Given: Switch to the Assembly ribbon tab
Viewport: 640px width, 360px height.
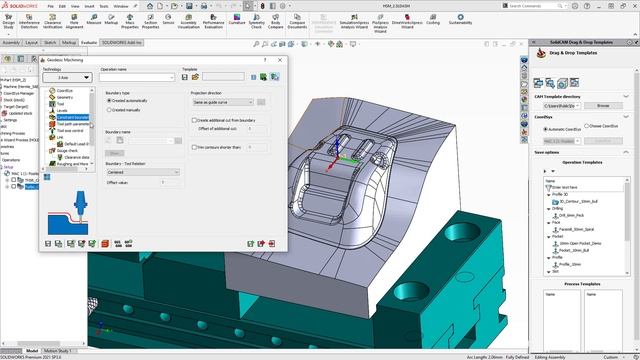Looking at the screenshot, I should [11, 42].
